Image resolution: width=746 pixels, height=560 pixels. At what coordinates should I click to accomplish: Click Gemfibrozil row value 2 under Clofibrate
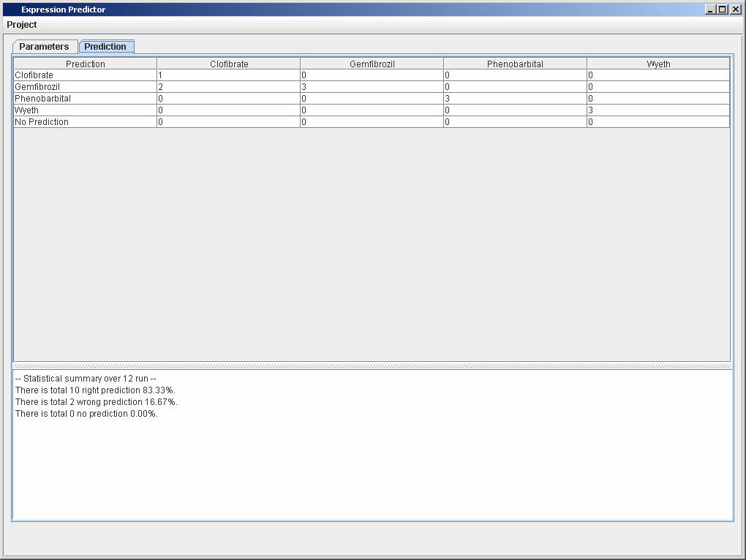click(229, 87)
